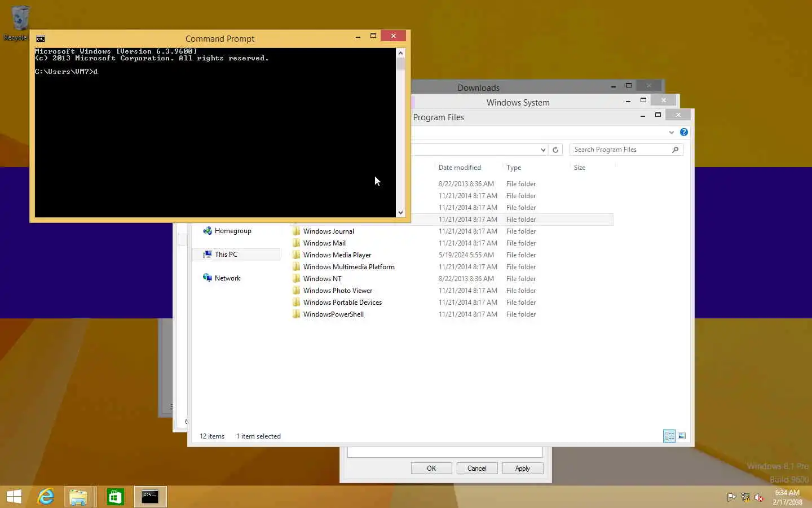Select the Command Prompt taskbar button
This screenshot has height=508, width=812.
click(x=150, y=497)
